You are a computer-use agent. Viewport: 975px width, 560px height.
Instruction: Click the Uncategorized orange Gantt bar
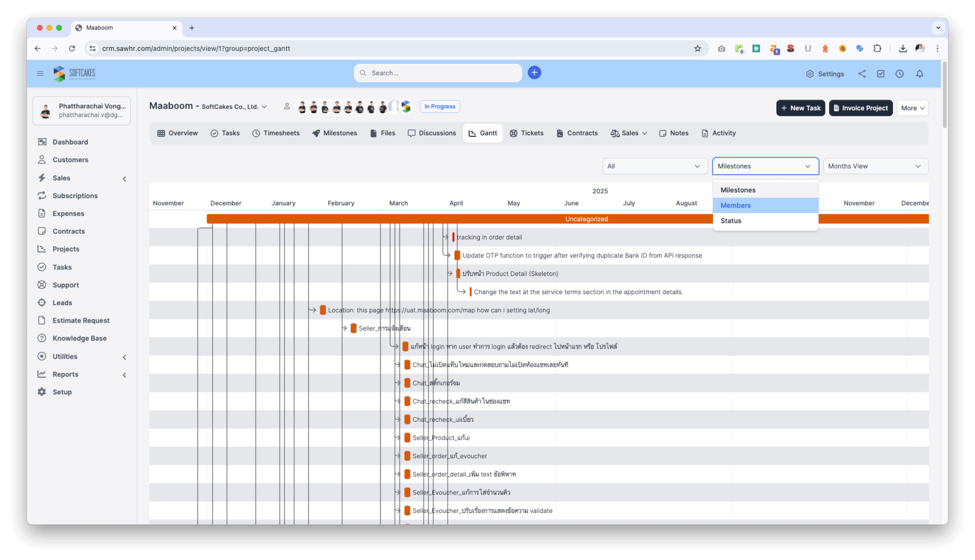pyautogui.click(x=567, y=219)
